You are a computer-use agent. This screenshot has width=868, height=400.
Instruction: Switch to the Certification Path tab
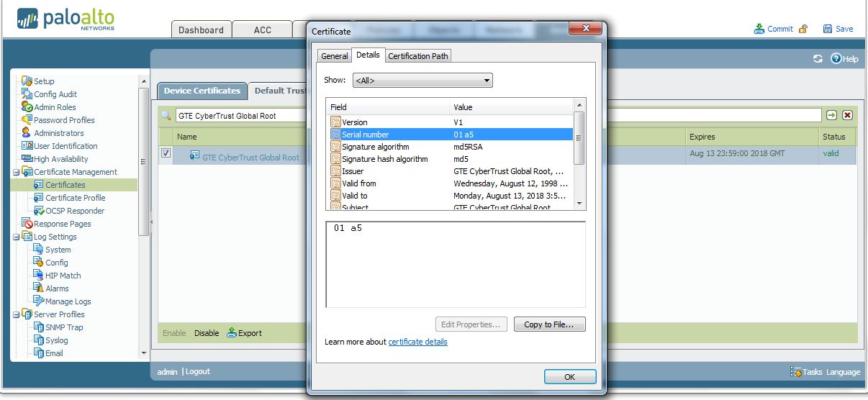point(418,56)
